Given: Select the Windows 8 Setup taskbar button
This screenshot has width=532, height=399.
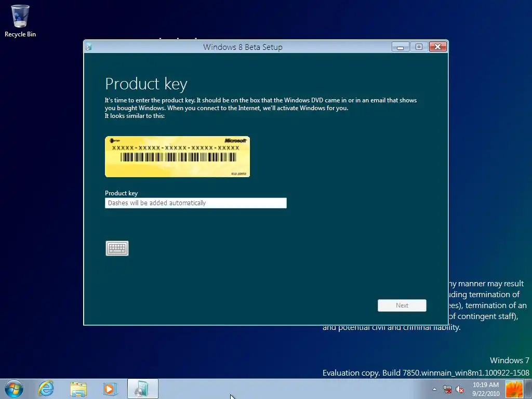Looking at the screenshot, I should [143, 389].
